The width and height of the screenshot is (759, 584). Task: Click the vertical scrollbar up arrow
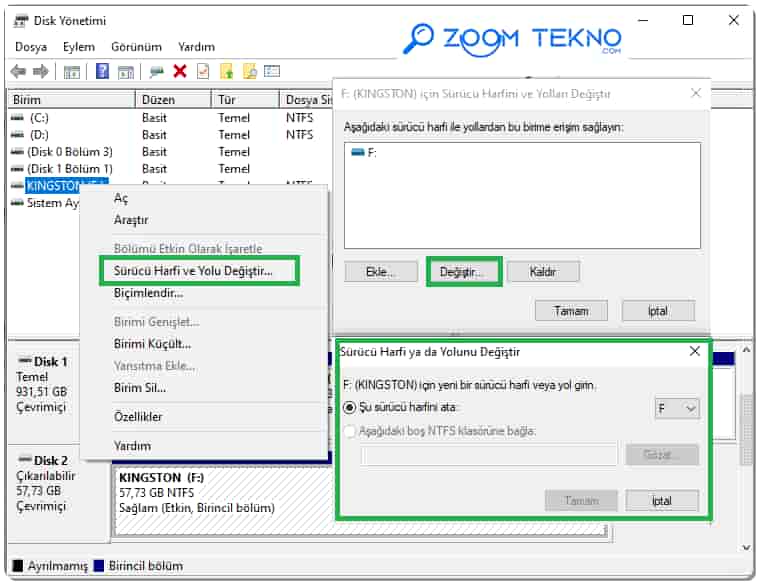746,350
